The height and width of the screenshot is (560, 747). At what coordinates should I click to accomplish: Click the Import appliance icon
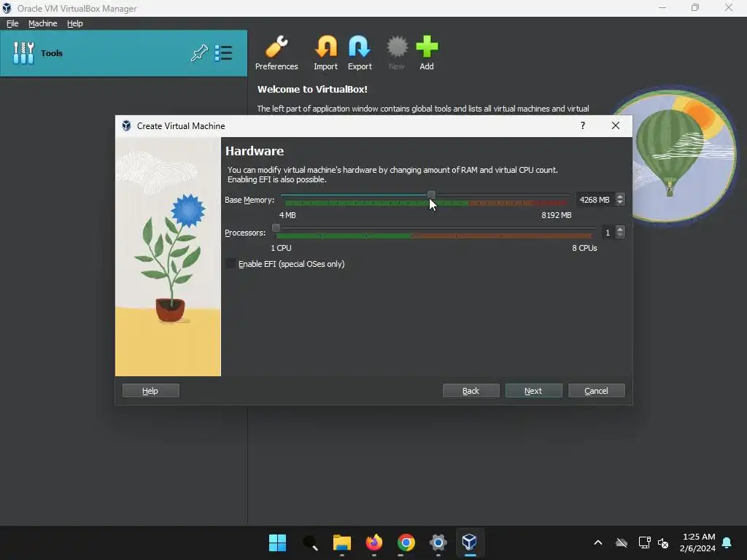click(x=325, y=52)
